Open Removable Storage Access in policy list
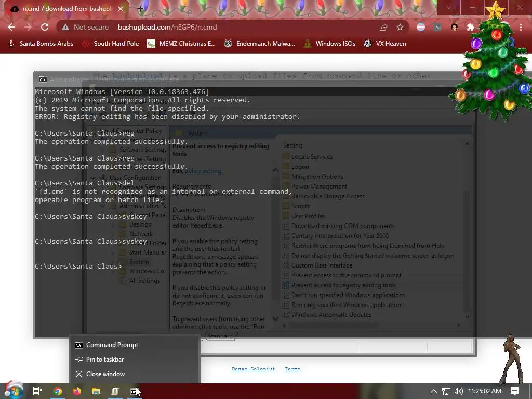Viewport: 532px width, 399px height. (328, 196)
